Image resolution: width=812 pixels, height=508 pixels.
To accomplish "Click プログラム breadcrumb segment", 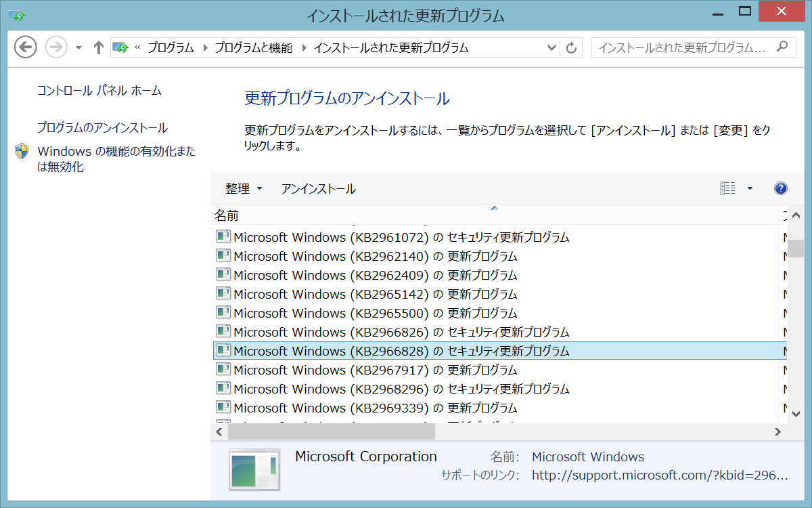I will (x=171, y=47).
